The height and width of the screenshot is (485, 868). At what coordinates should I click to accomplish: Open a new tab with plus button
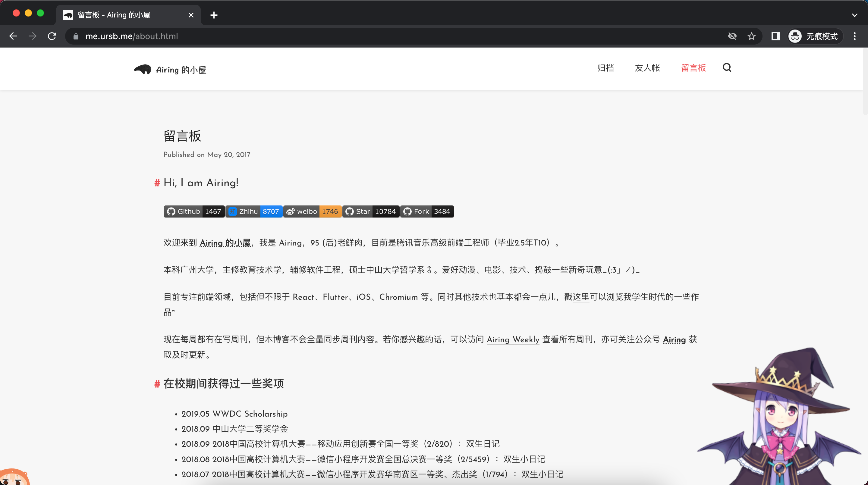point(214,15)
